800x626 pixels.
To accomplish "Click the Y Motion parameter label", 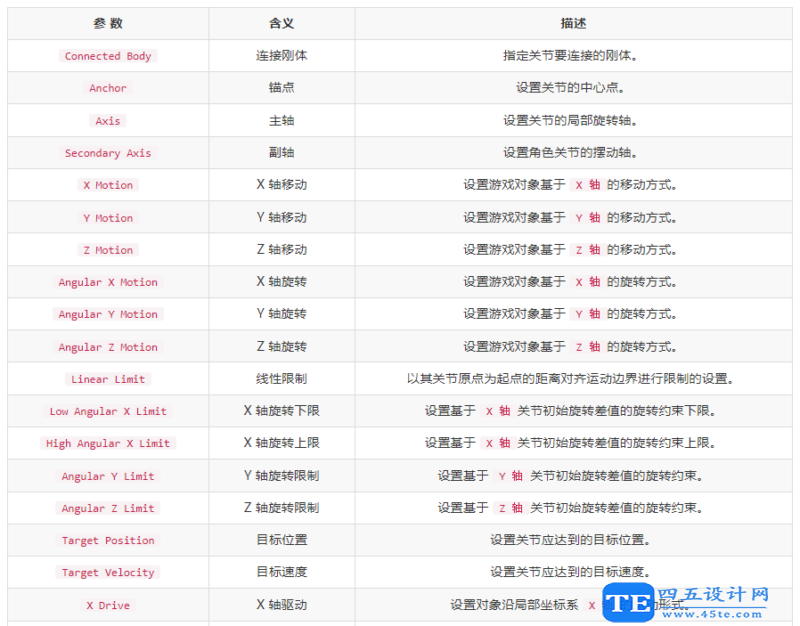I will 108,217.
